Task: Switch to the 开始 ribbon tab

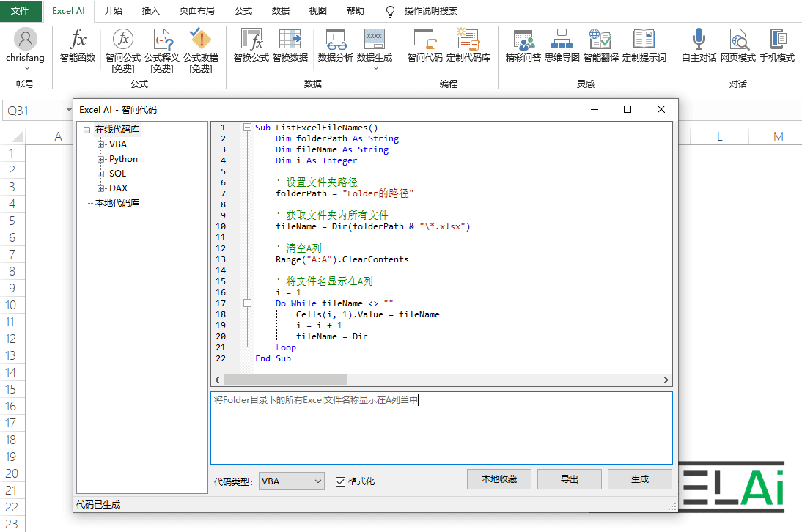Action: click(x=114, y=11)
